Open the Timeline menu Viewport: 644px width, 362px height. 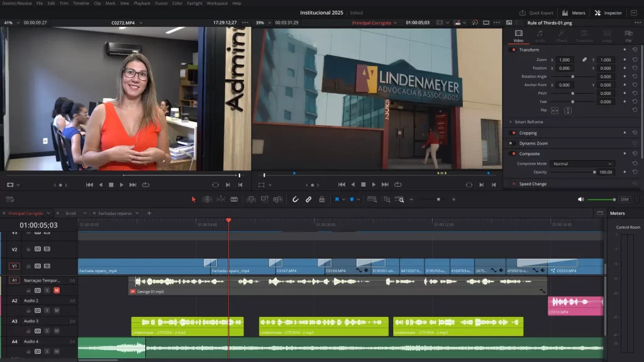(x=81, y=3)
